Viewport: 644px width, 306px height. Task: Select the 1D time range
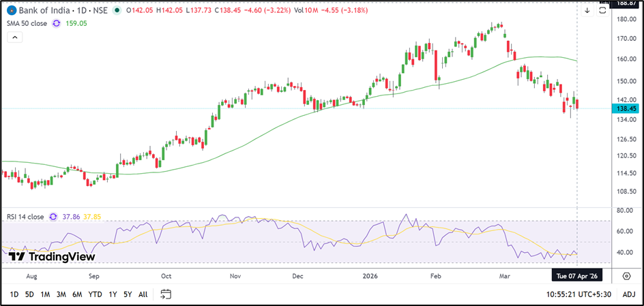[13, 294]
